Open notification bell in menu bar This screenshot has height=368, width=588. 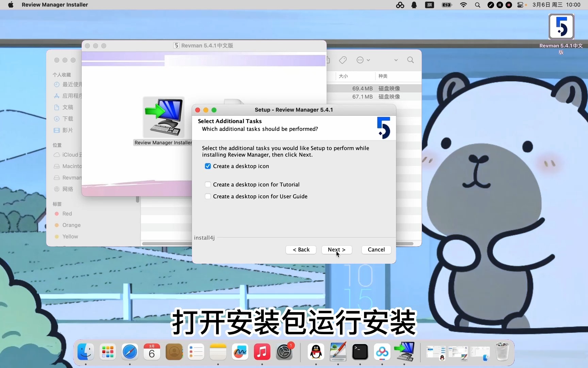(x=414, y=5)
